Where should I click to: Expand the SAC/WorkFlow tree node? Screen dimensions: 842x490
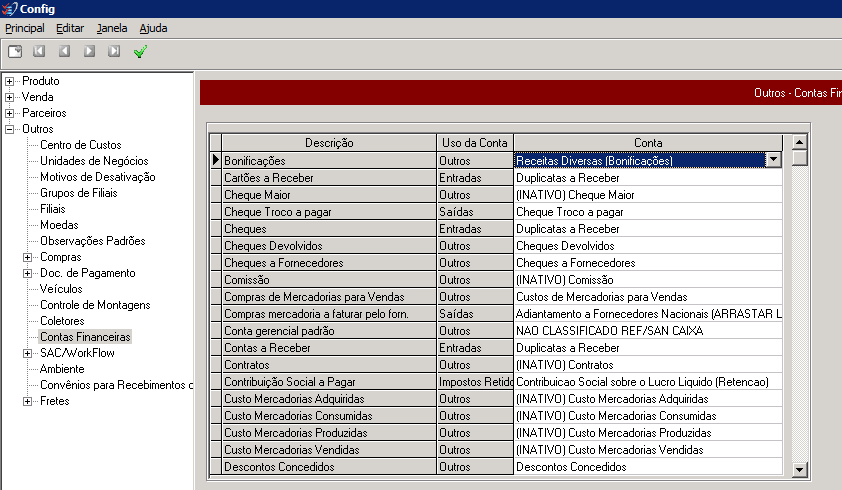pyautogui.click(x=27, y=354)
